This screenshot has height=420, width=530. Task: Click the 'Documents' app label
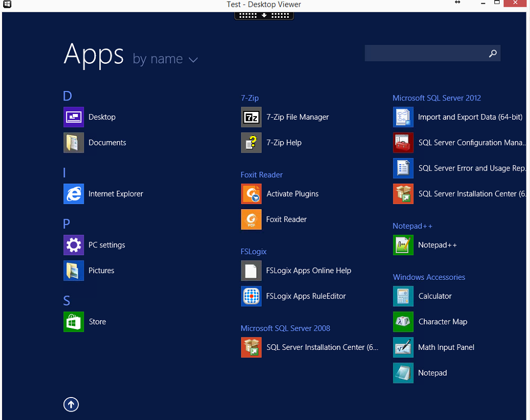pos(107,143)
